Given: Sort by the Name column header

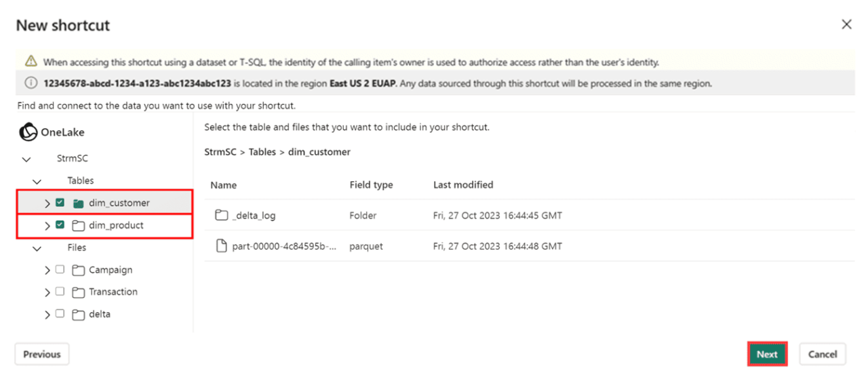Looking at the screenshot, I should tap(224, 185).
